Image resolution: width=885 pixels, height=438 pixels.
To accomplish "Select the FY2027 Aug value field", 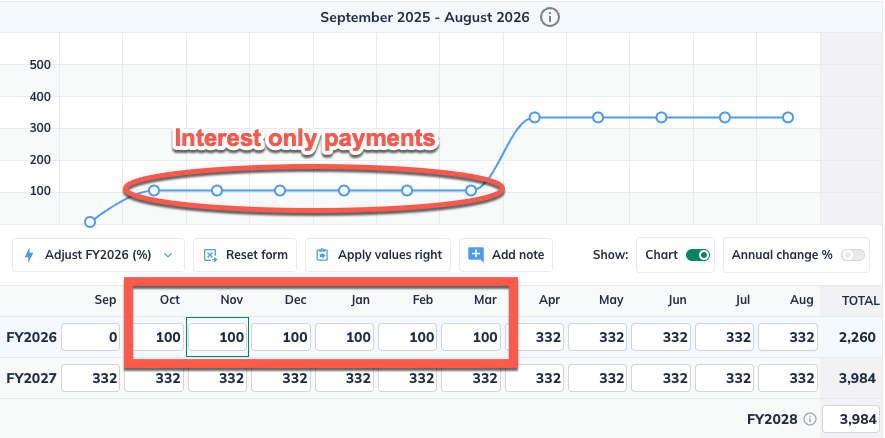I will click(788, 378).
